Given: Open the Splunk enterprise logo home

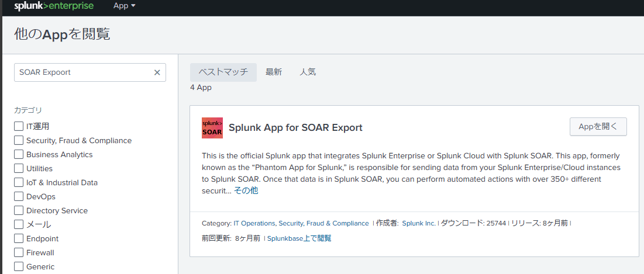Looking at the screenshot, I should [54, 6].
